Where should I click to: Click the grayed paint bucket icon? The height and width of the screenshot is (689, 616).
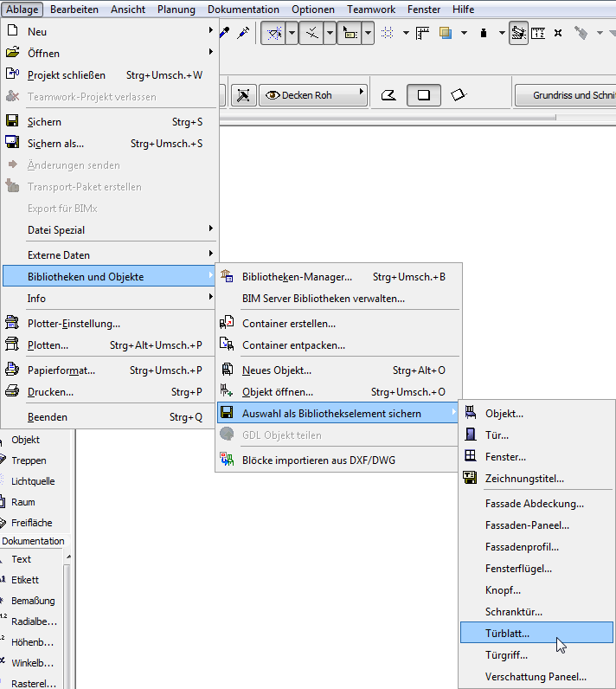point(581,33)
